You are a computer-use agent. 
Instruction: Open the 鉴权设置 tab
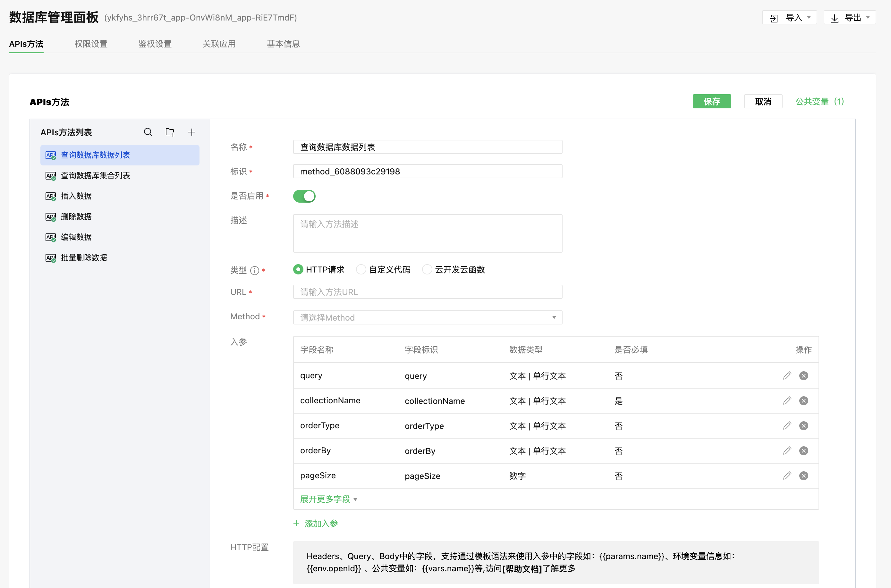point(155,44)
